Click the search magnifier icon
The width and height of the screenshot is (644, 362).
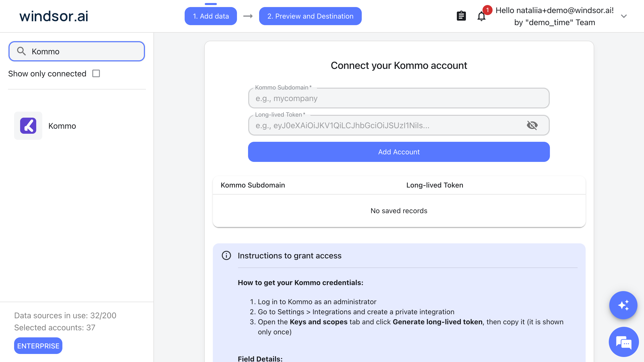[x=21, y=51]
